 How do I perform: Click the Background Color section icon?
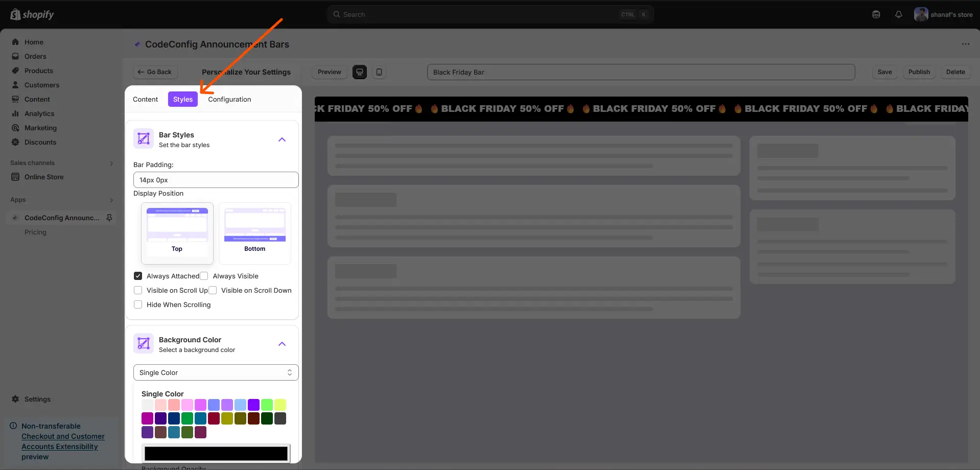[x=144, y=343]
